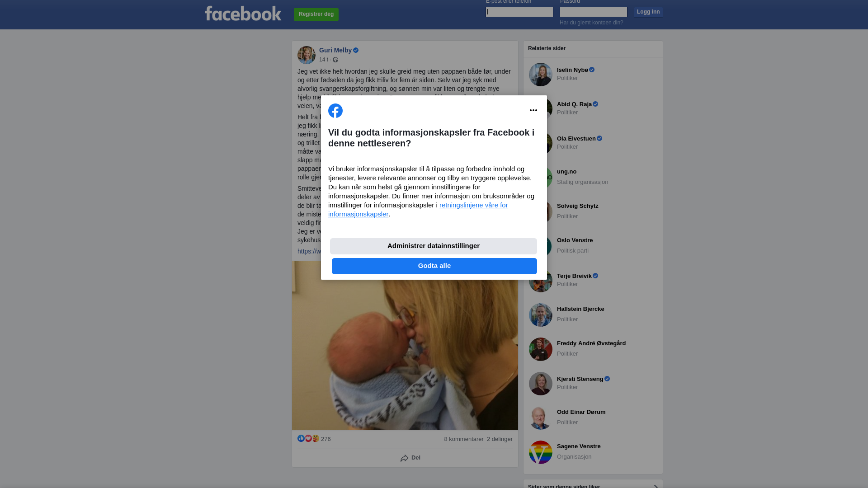Focus the E-post eller telefon field
Viewport: 868px width, 488px height.
(519, 12)
